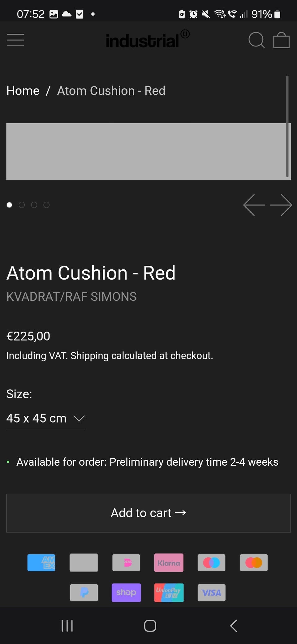Select the fourth carousel dot
This screenshot has width=297, height=644.
click(x=46, y=205)
